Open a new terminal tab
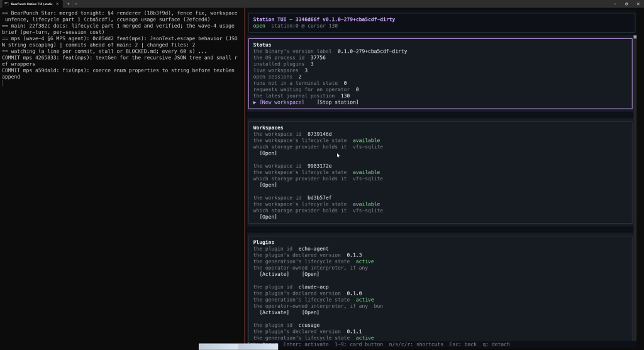 [x=68, y=4]
